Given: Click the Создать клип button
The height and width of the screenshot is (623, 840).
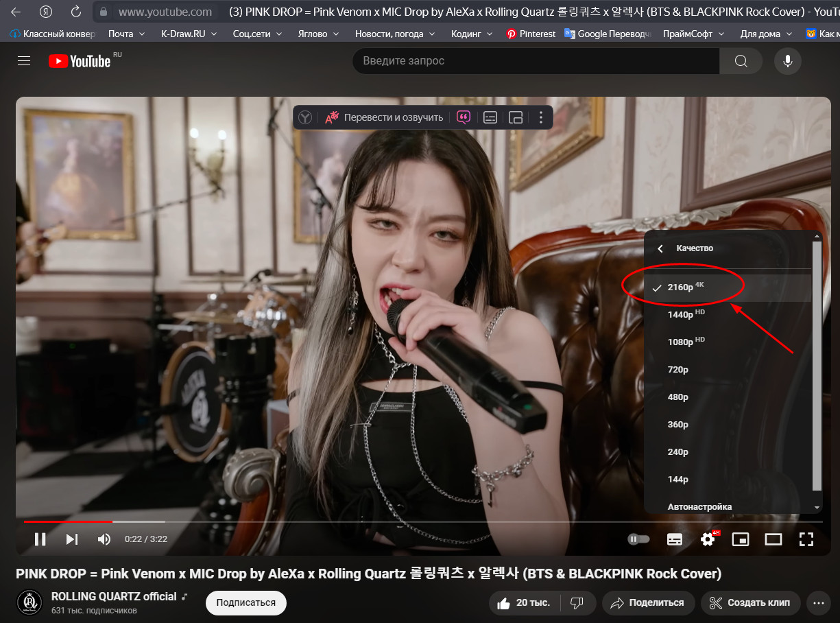Looking at the screenshot, I should click(x=750, y=603).
